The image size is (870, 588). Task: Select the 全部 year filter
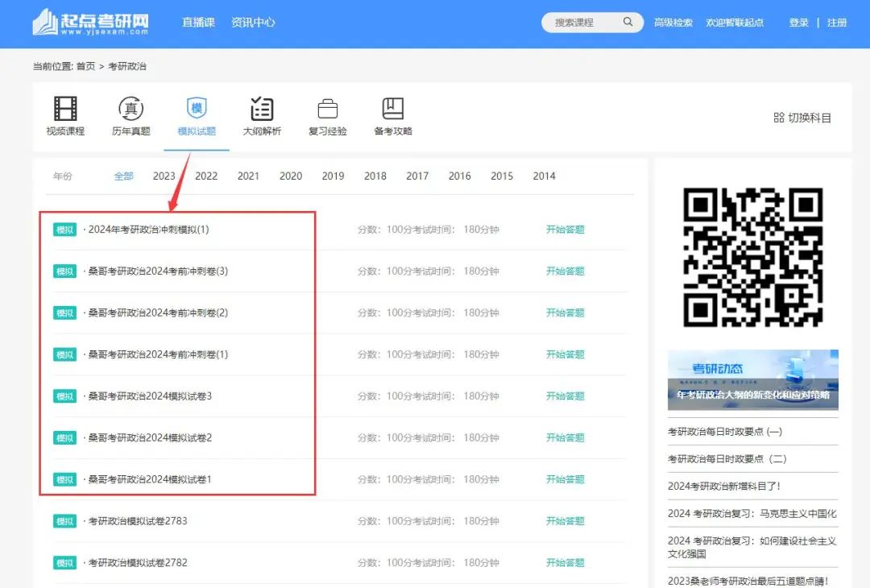pyautogui.click(x=123, y=176)
